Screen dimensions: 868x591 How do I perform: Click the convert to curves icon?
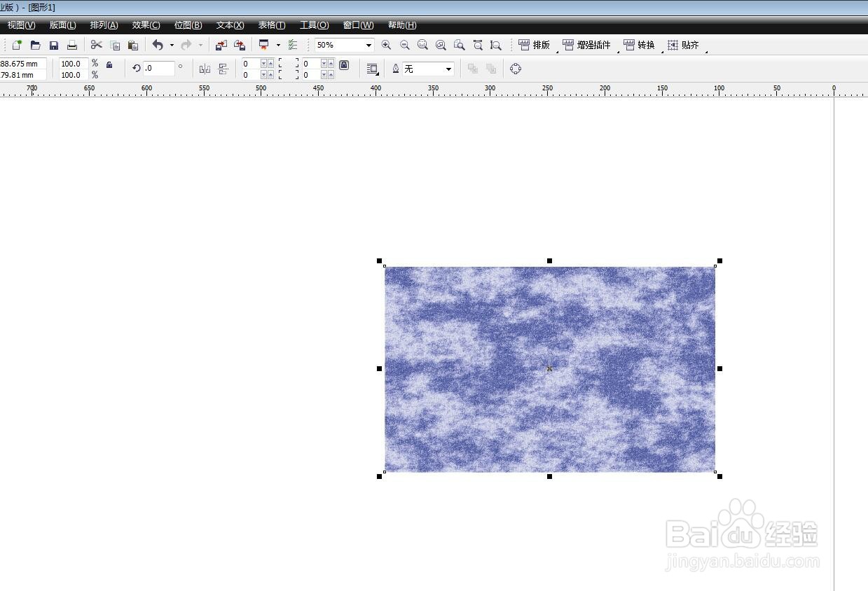516,69
